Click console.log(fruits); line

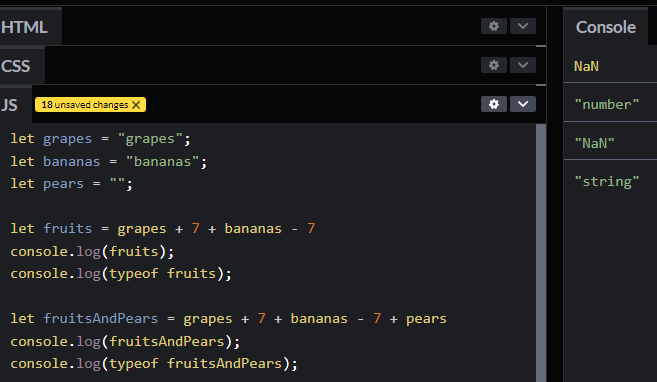[x=92, y=251]
